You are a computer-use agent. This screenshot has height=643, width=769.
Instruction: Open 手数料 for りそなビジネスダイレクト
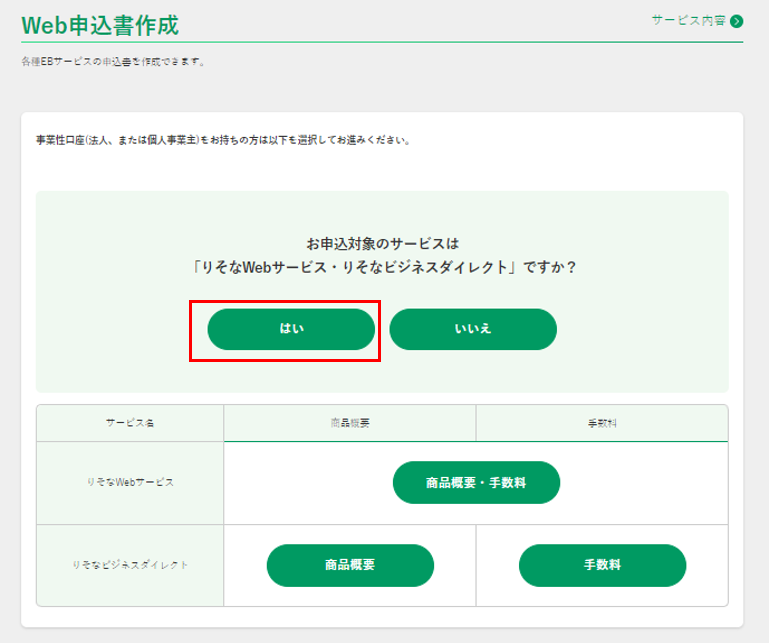[602, 565]
